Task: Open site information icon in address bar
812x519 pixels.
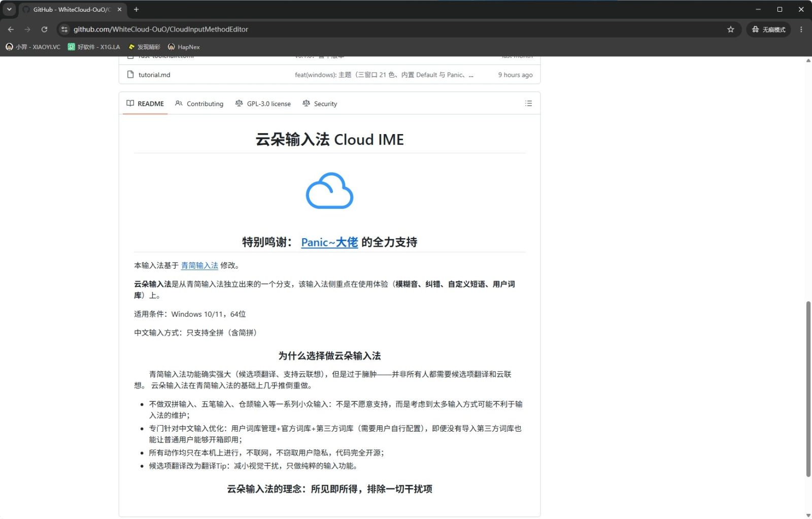Action: coord(64,29)
